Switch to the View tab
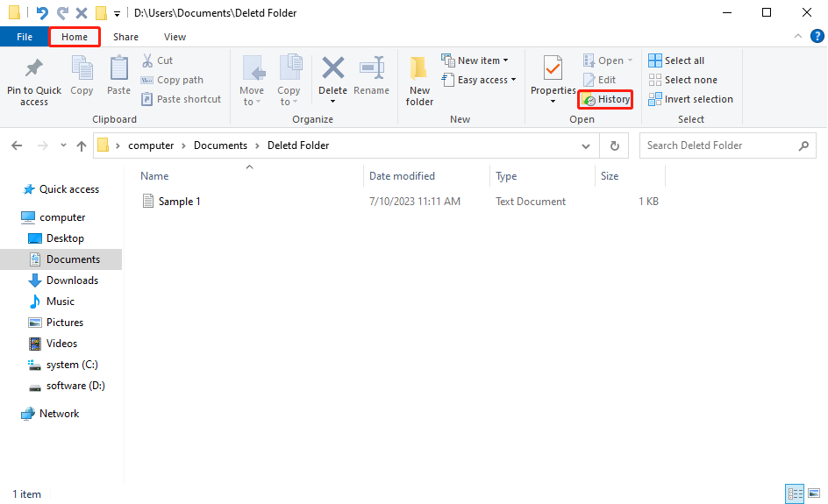The image size is (828, 504). 175,37
